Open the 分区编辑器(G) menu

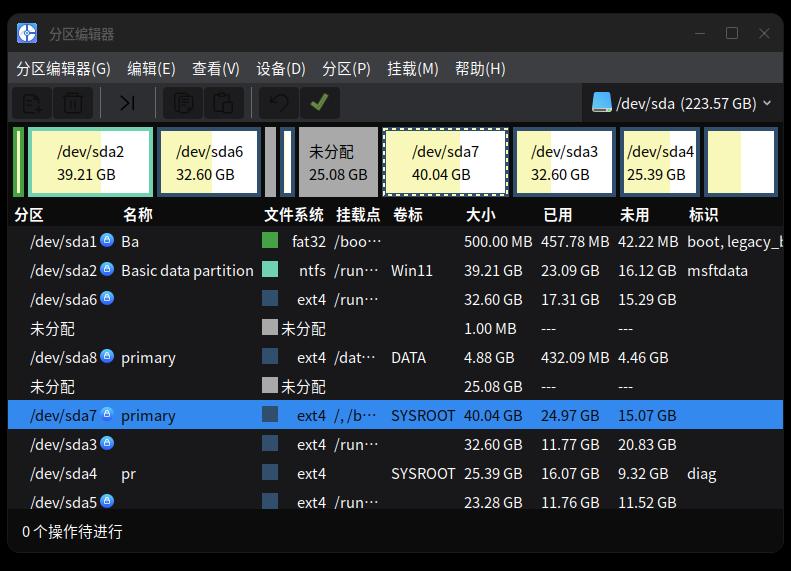64,69
